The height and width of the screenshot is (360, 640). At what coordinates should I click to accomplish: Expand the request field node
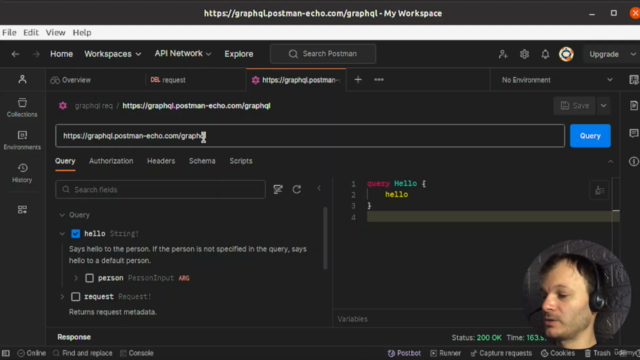pos(62,296)
